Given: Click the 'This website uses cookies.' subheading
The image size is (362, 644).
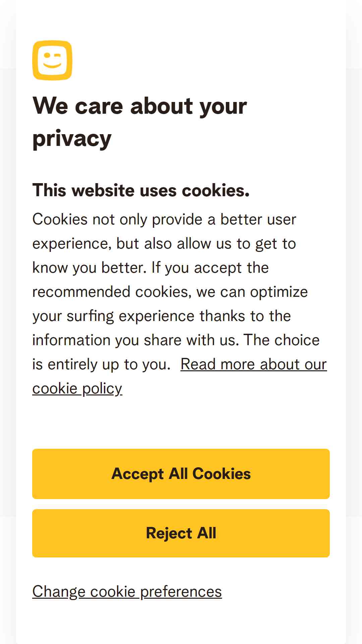Looking at the screenshot, I should point(141,190).
